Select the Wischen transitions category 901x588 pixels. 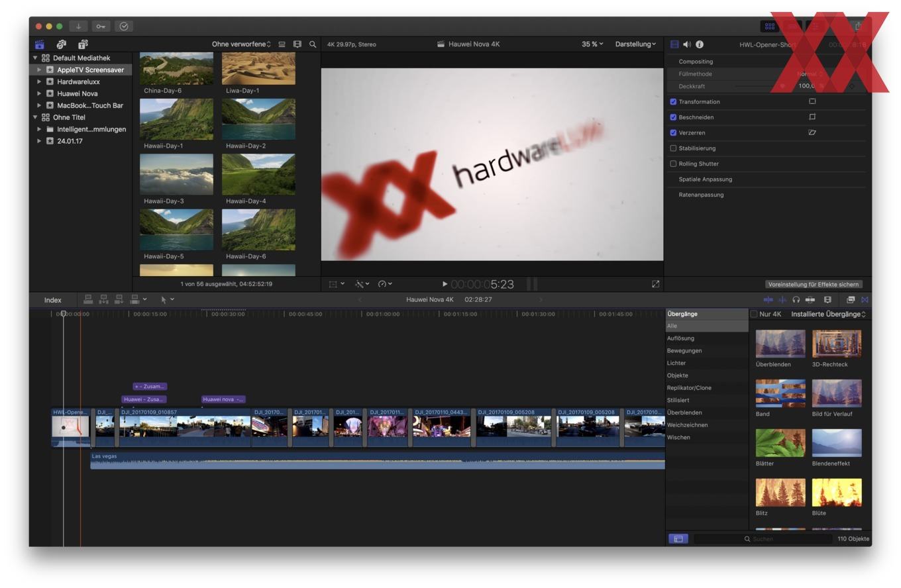pyautogui.click(x=707, y=437)
